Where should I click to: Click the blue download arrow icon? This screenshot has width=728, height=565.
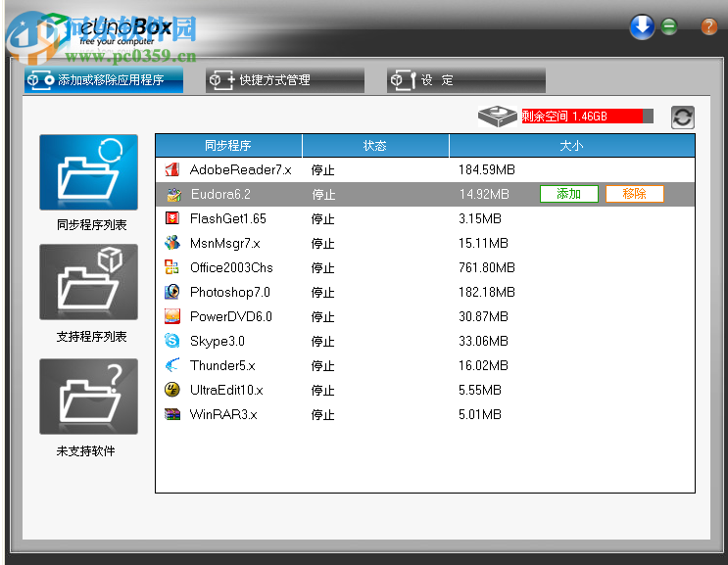642,26
